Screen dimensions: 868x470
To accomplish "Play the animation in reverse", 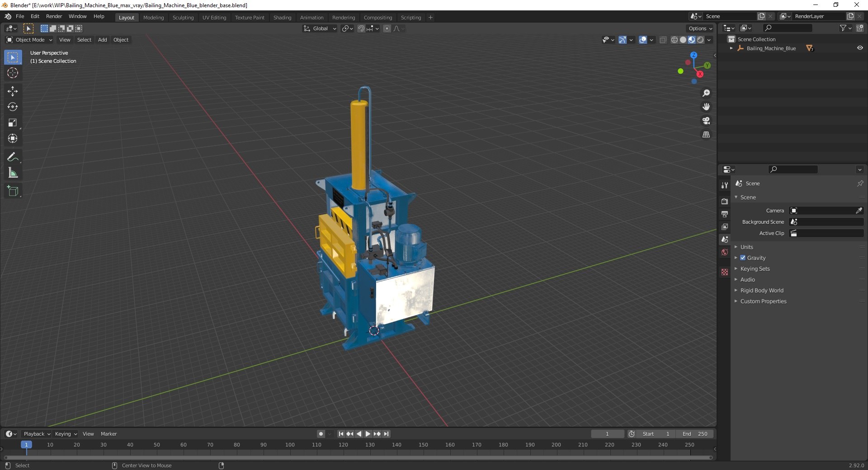I will pyautogui.click(x=359, y=434).
